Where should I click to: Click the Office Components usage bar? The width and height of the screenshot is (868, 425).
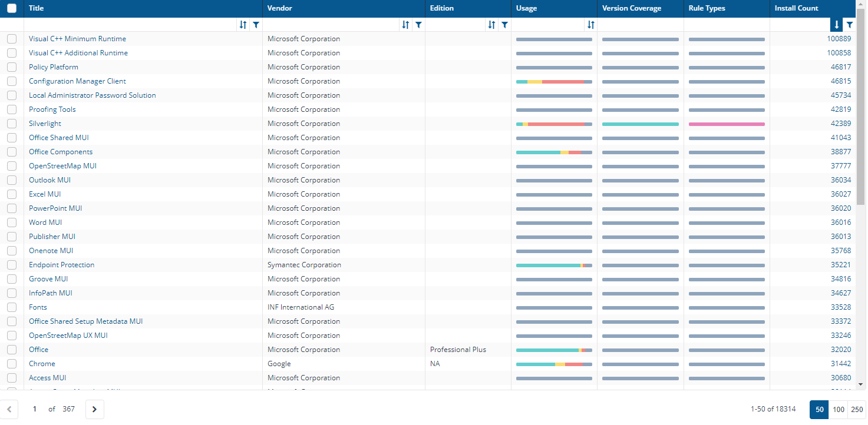(x=554, y=152)
